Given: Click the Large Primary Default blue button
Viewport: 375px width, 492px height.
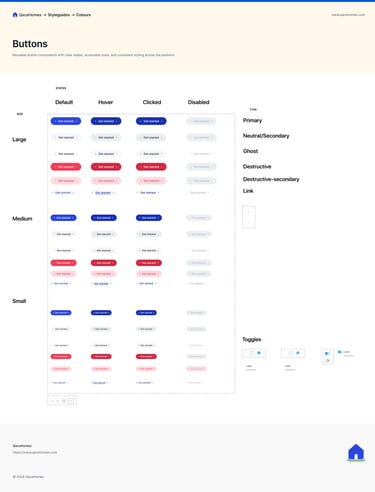Looking at the screenshot, I should click(x=66, y=121).
